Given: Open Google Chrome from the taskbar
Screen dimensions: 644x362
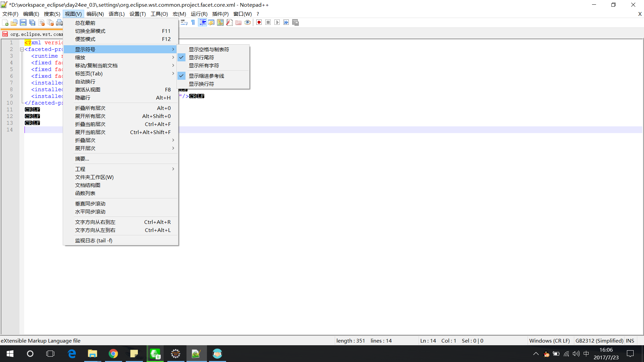Looking at the screenshot, I should [113, 354].
